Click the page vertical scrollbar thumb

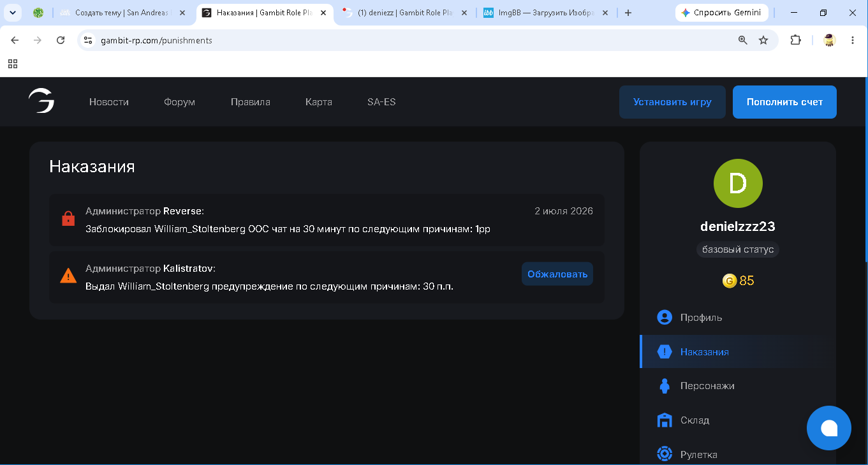click(x=865, y=169)
